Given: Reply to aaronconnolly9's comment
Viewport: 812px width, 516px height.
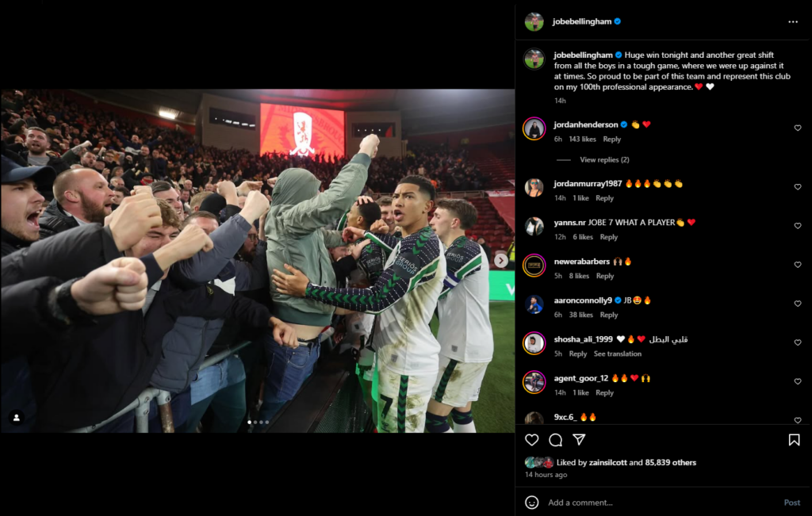Looking at the screenshot, I should (x=608, y=315).
